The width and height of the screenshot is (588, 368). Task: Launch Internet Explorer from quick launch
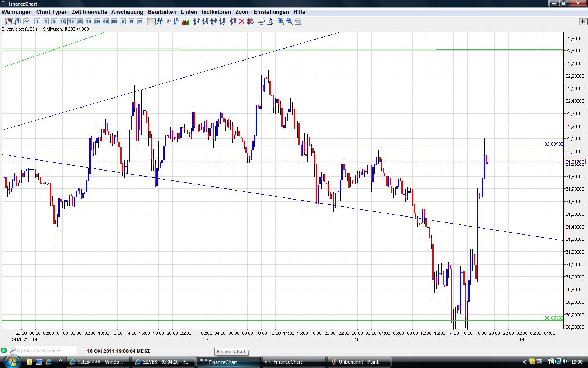click(x=49, y=362)
